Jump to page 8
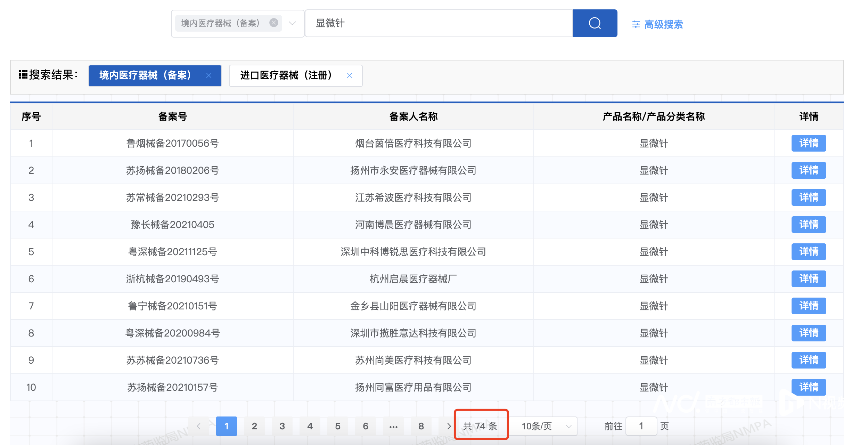 point(421,426)
